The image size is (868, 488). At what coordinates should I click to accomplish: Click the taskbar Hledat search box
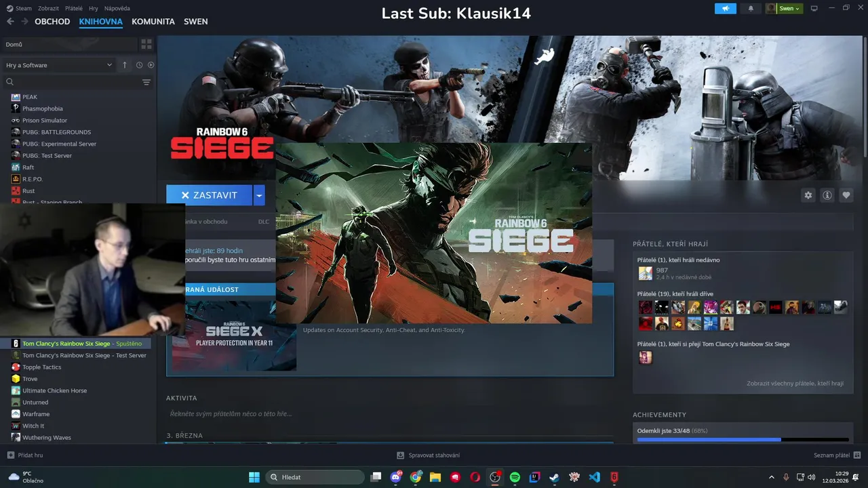coord(315,477)
